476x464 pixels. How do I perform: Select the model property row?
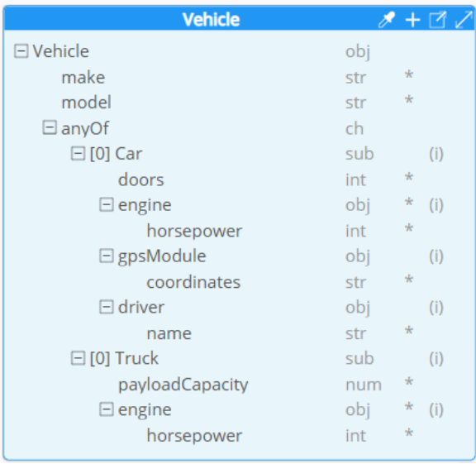(x=239, y=103)
